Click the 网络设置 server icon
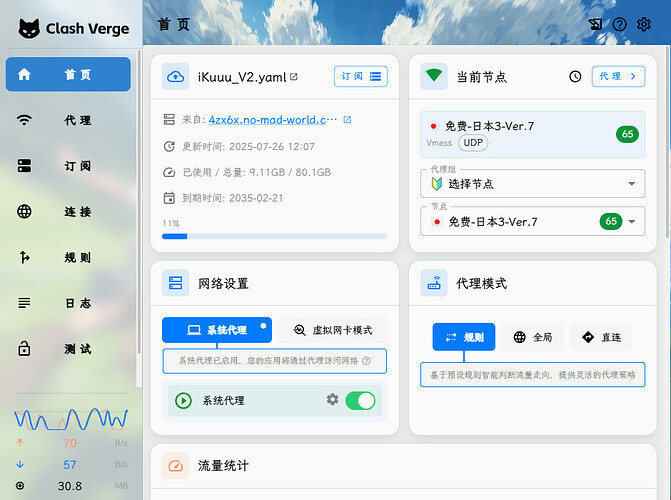Screen dimensions: 671x500 tap(175, 283)
